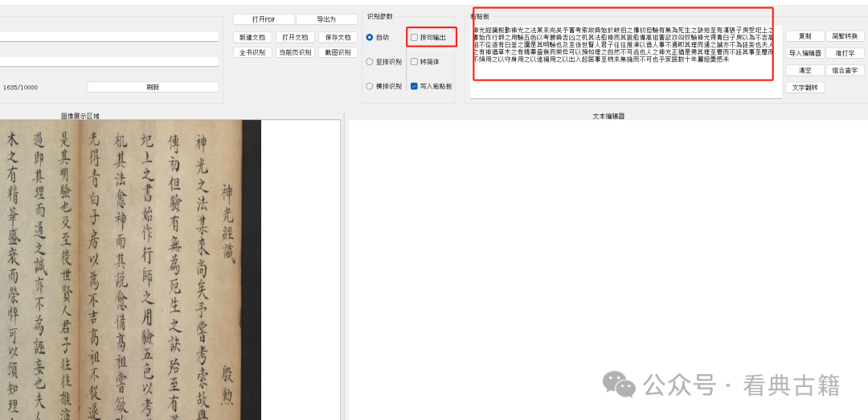868x420 pixels.
Task: Click the 截图识别 screenshot recognition button
Action: pos(338,52)
